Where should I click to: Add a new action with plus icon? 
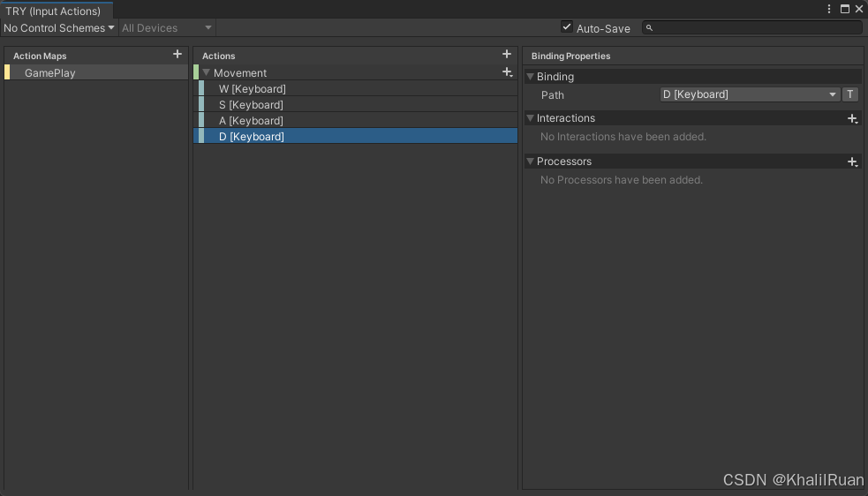(507, 54)
